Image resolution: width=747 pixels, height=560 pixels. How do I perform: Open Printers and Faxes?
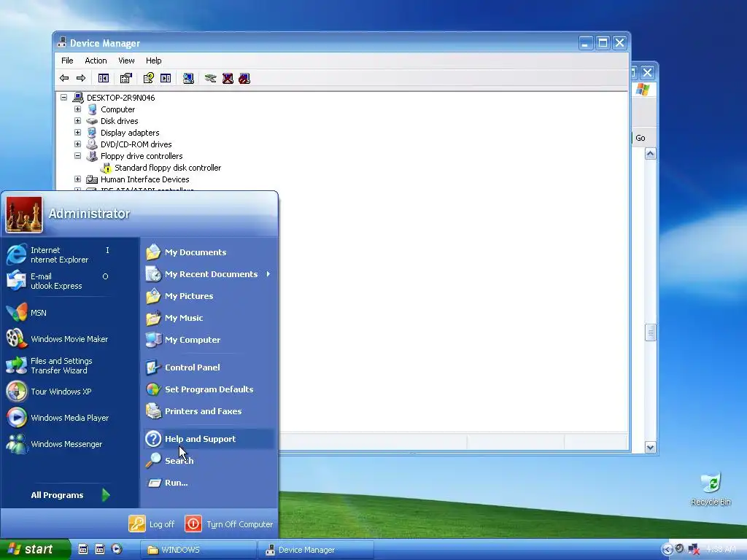click(209, 411)
